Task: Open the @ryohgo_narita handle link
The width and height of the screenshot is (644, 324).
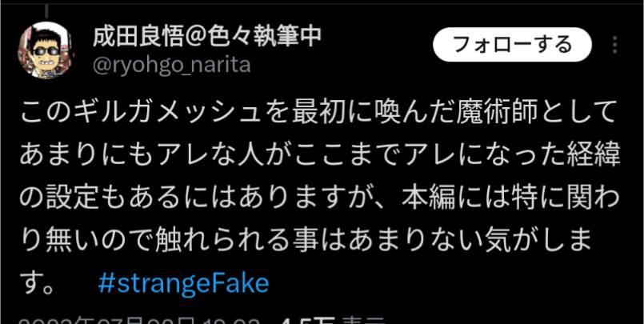Action: click(x=172, y=65)
